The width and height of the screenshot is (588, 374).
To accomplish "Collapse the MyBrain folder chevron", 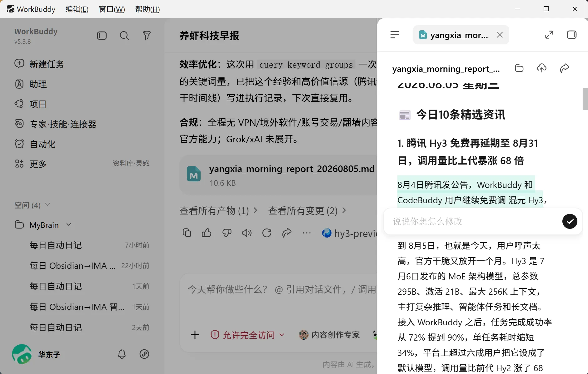I will pyautogui.click(x=69, y=225).
